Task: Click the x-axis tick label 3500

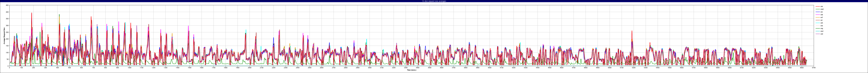Action: (x=430, y=68)
